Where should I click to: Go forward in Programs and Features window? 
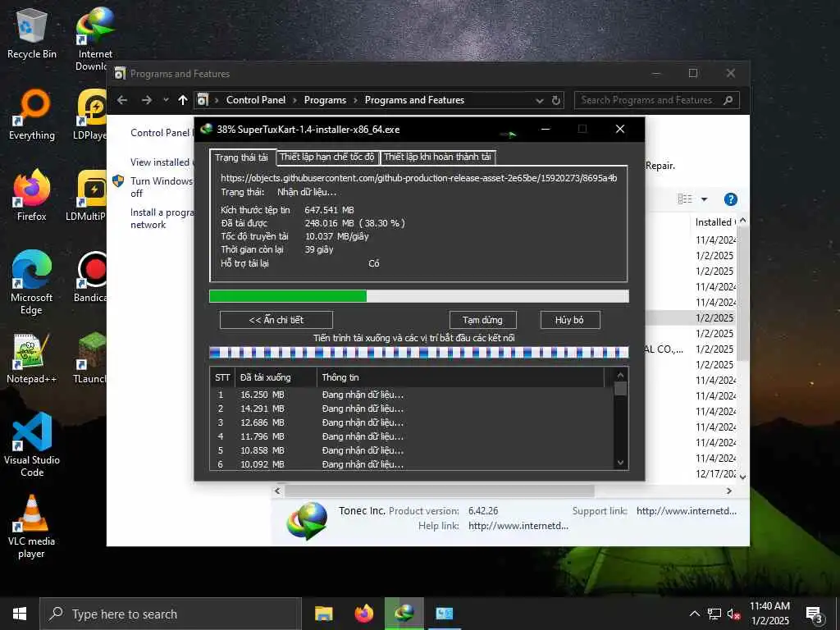click(x=147, y=100)
